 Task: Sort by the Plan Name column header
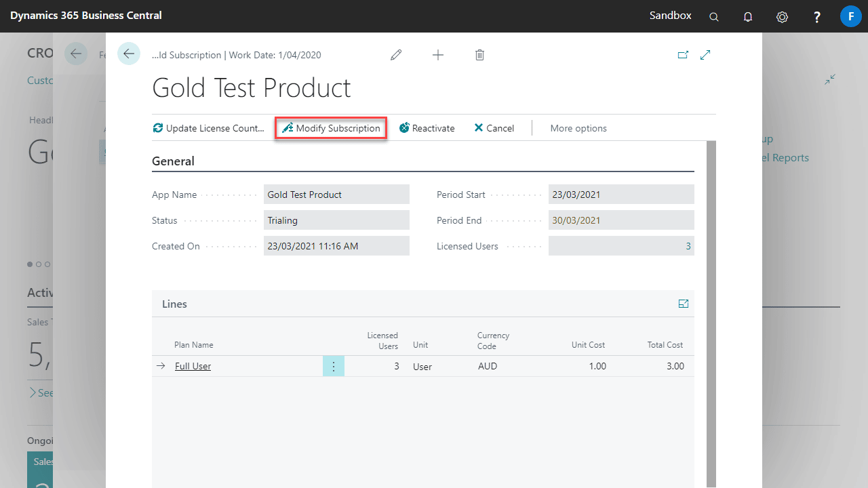coord(194,345)
